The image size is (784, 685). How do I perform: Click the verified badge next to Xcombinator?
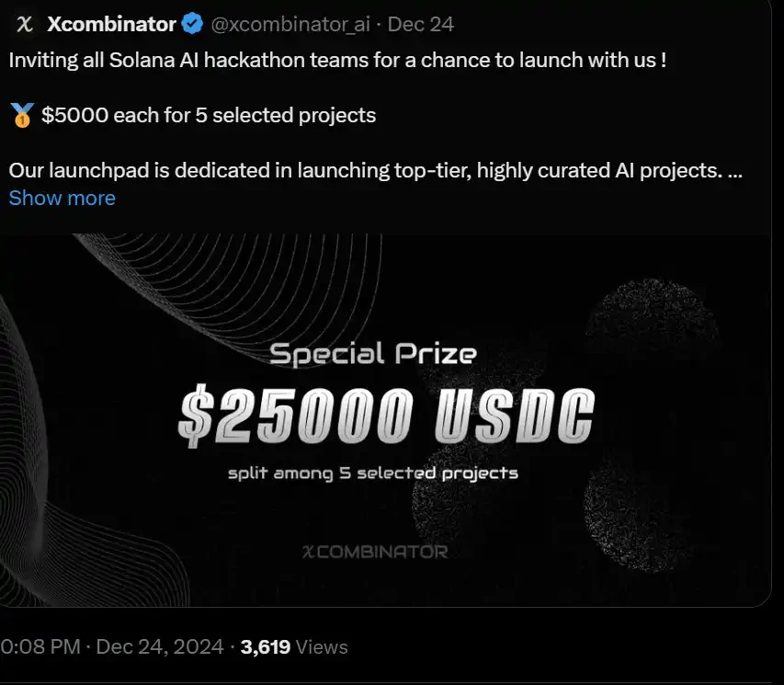point(190,24)
